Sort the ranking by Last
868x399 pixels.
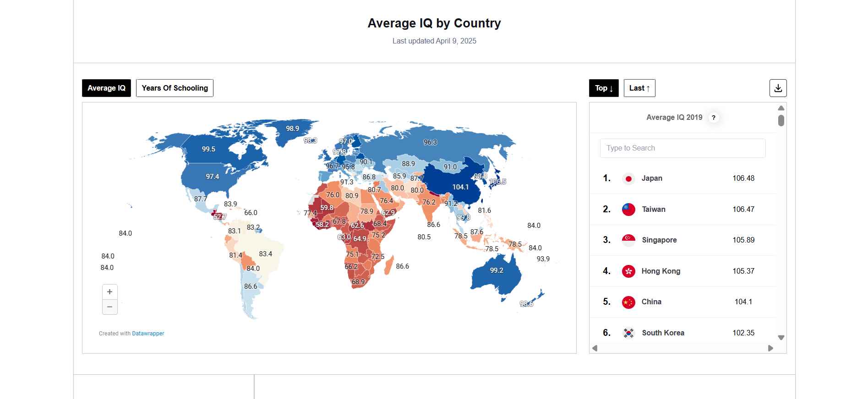[x=639, y=88]
